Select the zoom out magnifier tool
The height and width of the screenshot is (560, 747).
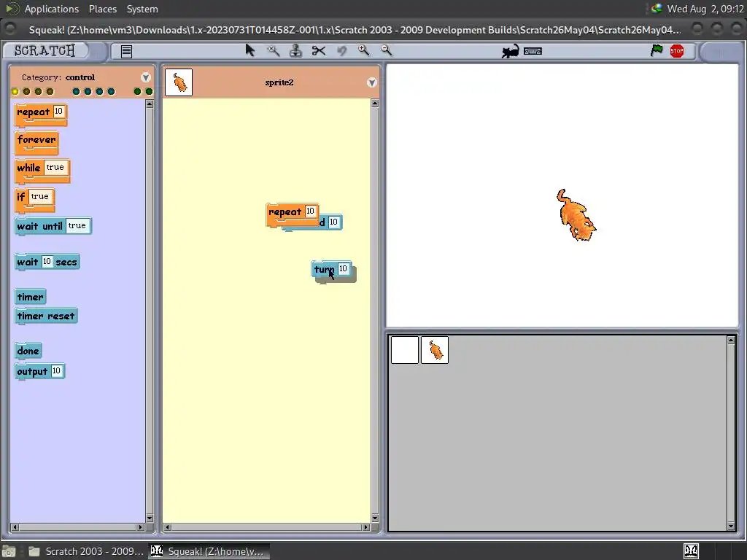[387, 50]
